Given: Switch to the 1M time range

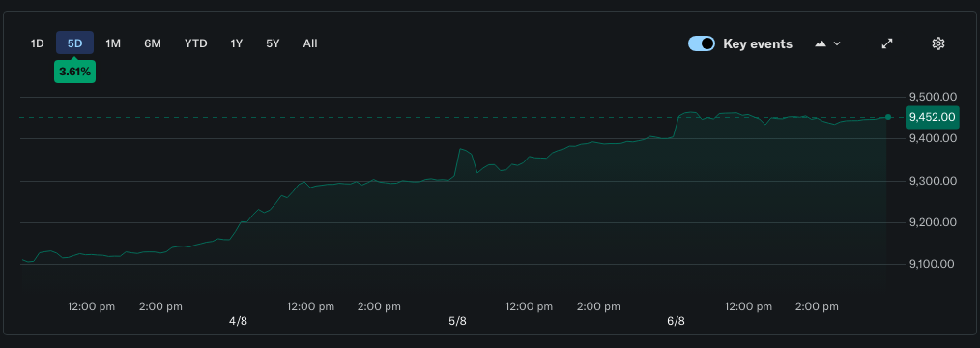Looking at the screenshot, I should point(113,43).
